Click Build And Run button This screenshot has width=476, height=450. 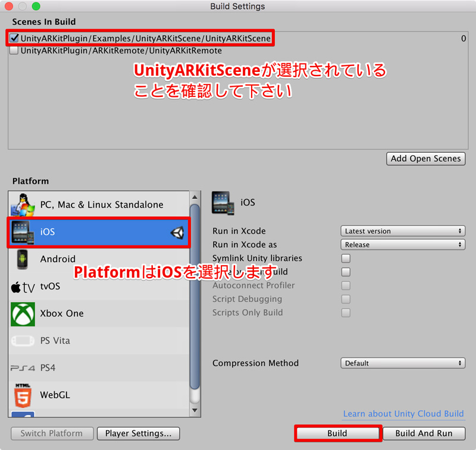424,433
